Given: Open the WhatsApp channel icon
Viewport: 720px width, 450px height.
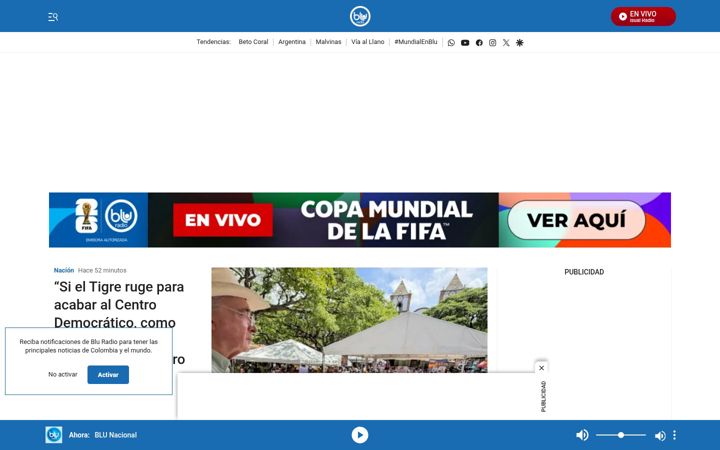Looking at the screenshot, I should click(451, 43).
